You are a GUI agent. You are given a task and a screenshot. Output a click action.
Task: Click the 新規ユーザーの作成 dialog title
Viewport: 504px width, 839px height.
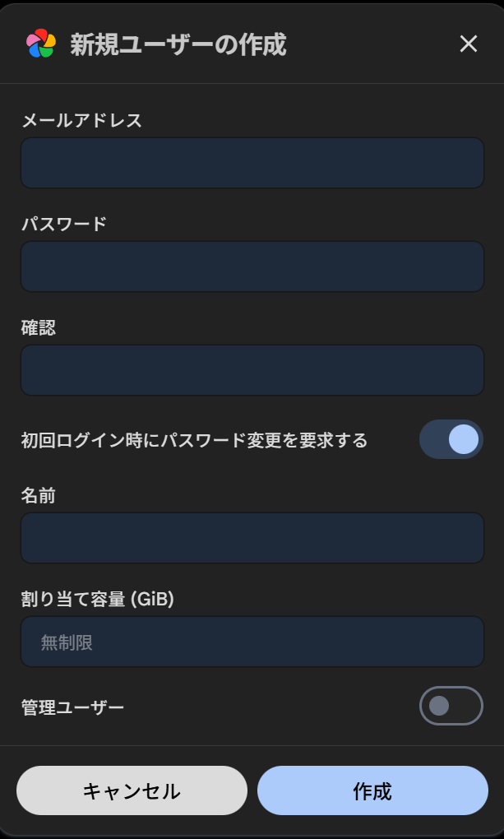[x=178, y=44]
